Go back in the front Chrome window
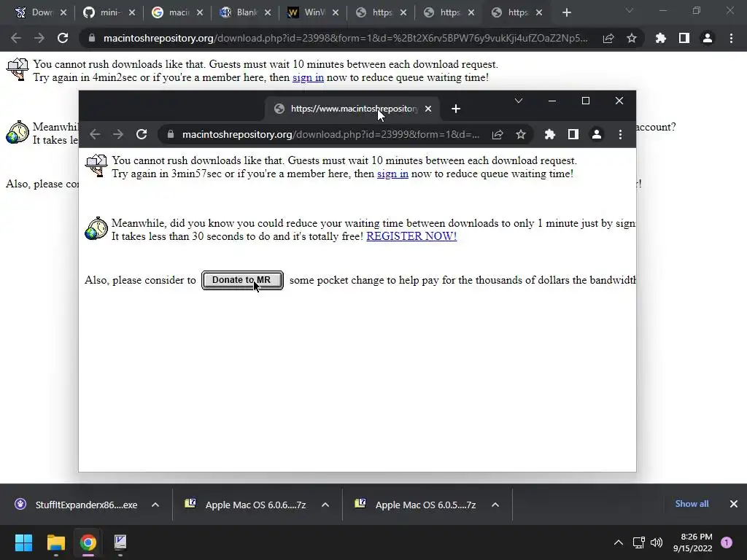 click(95, 134)
